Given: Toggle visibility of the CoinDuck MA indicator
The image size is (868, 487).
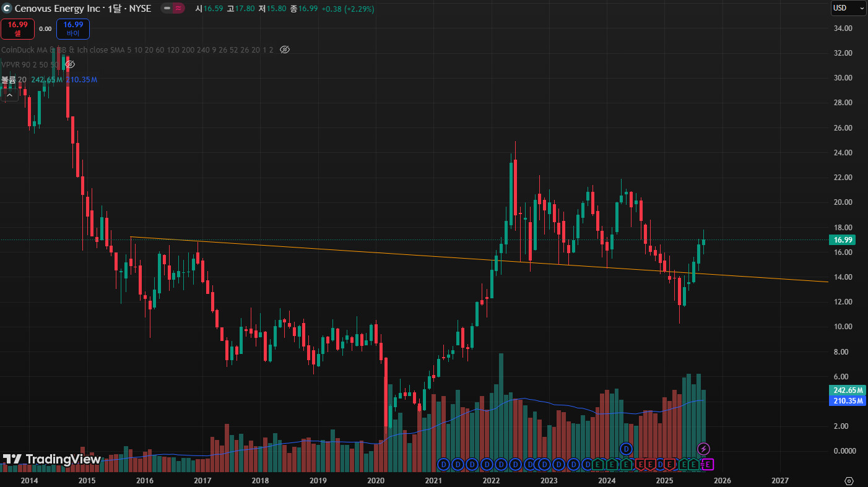Looking at the screenshot, I should coord(285,50).
